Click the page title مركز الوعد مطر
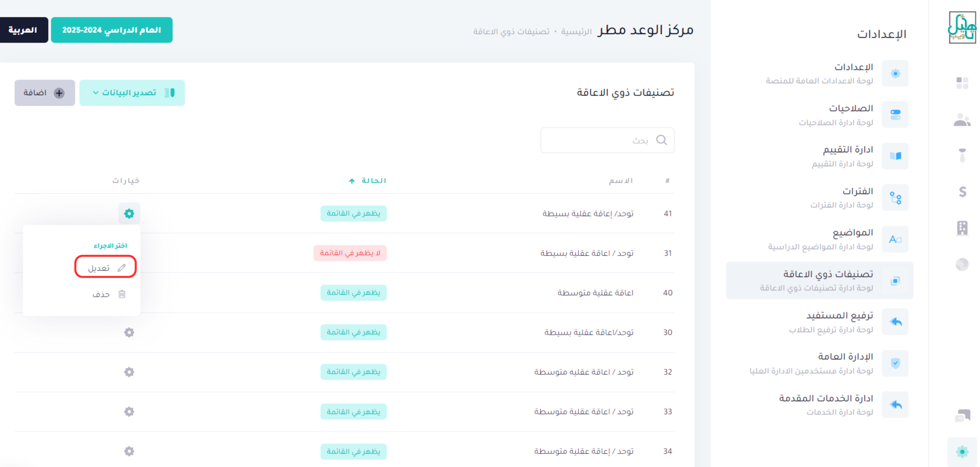 645,30
